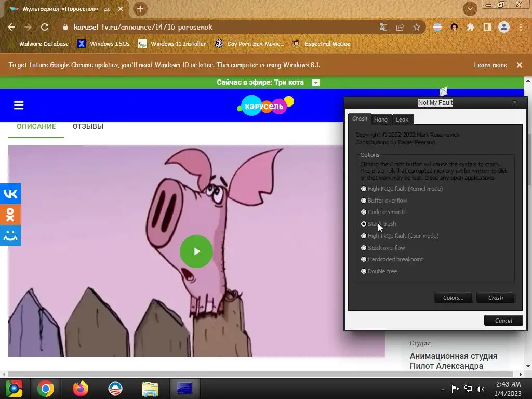532x399 pixels.
Task: Open the tab search dropdown arrow
Action: (x=470, y=9)
